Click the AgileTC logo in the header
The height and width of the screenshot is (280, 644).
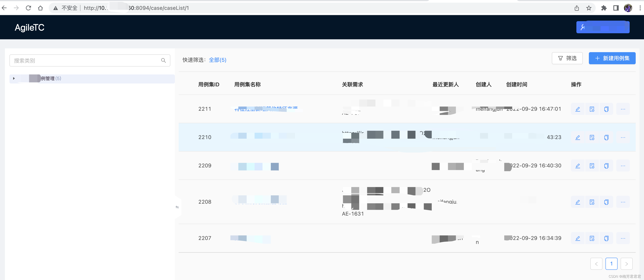pos(29,28)
